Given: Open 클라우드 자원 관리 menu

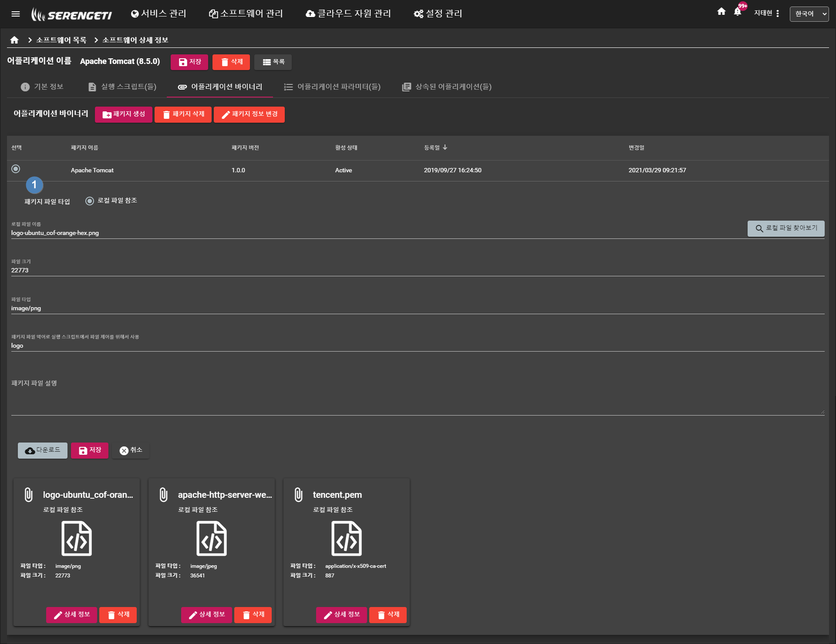Looking at the screenshot, I should coord(348,13).
